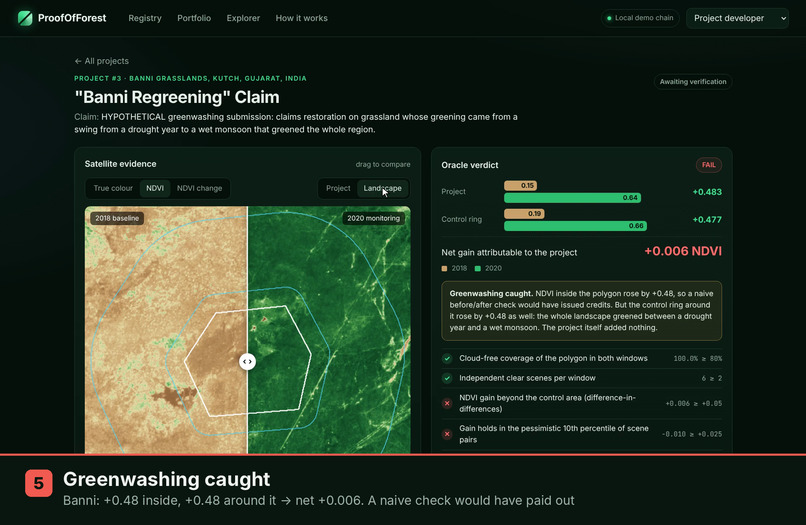Image resolution: width=806 pixels, height=525 pixels.
Task: Grab the image compare slider handle
Action: point(247,361)
